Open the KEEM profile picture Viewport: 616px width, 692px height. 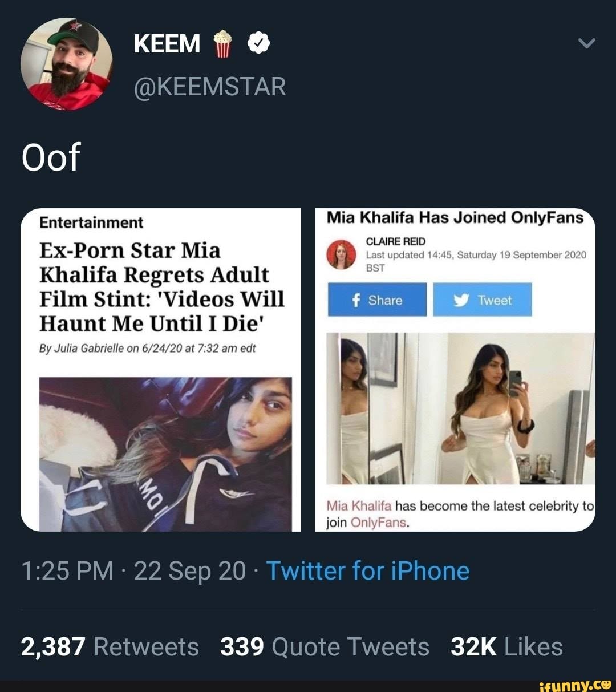coord(66,64)
